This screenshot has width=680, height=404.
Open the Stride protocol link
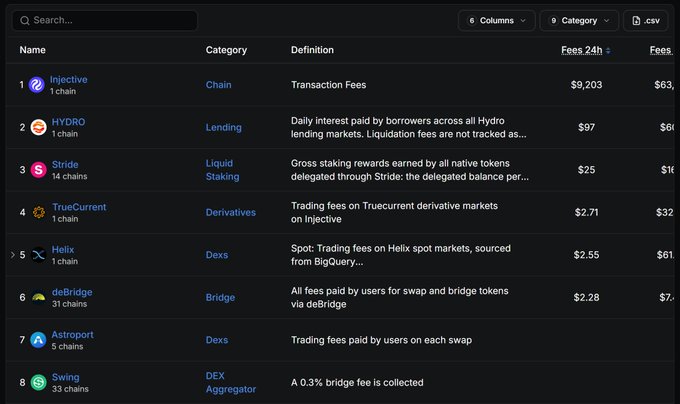point(65,164)
